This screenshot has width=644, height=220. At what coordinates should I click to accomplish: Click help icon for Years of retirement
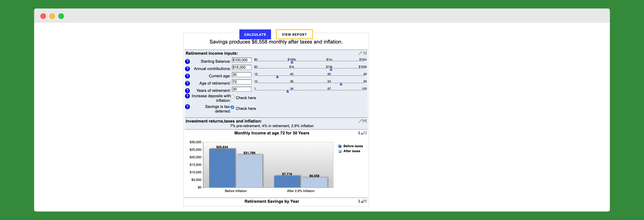pyautogui.click(x=187, y=90)
